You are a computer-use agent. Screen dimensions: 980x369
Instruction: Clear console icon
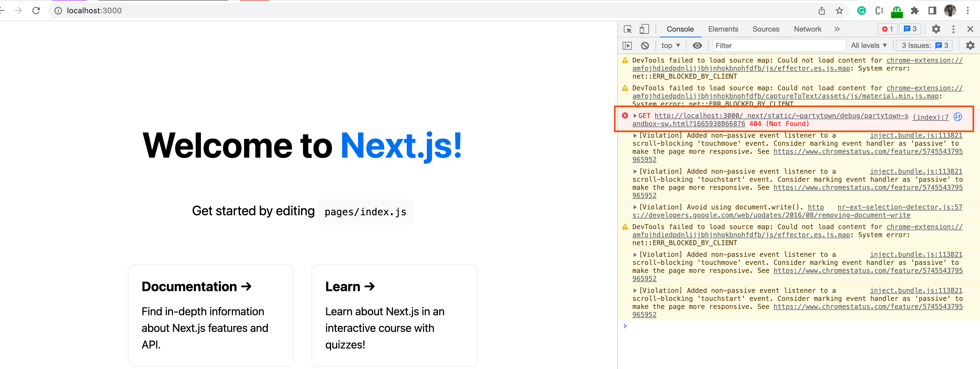point(645,46)
